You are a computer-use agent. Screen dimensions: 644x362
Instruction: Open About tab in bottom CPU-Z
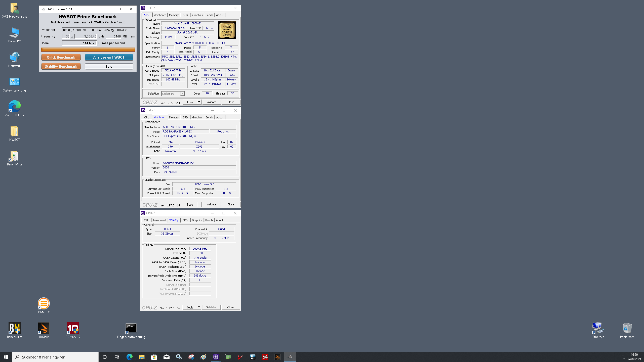(x=219, y=220)
